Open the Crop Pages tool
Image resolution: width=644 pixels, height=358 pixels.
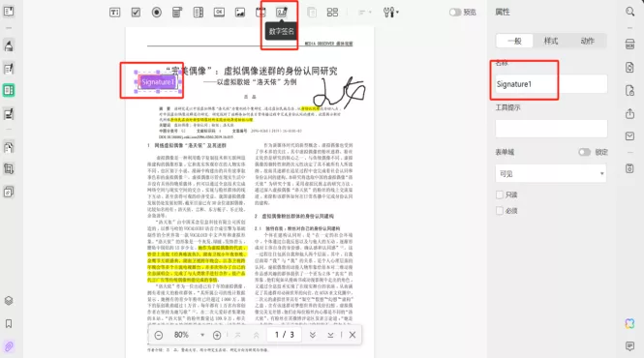tap(9, 168)
